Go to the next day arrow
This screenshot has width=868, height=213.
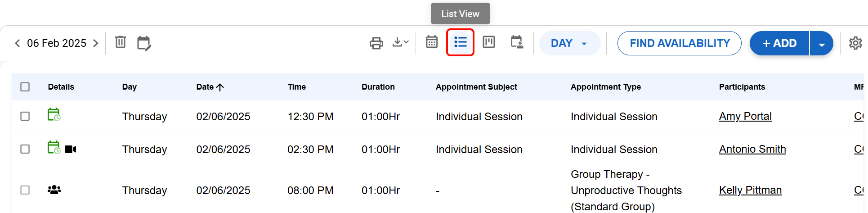click(x=96, y=43)
